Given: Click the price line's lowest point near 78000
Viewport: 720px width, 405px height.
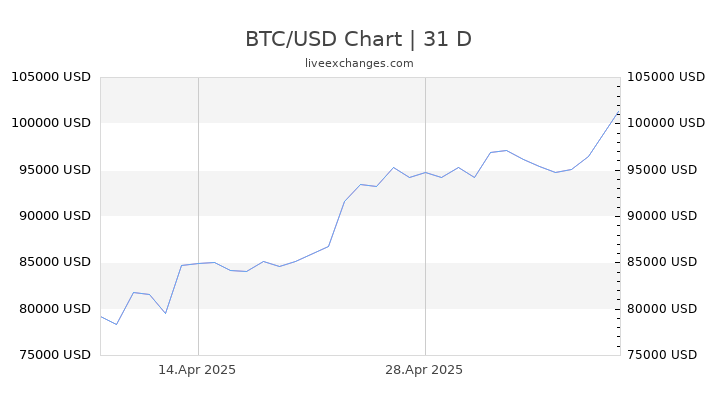Looking at the screenshot, I should coord(117,324).
